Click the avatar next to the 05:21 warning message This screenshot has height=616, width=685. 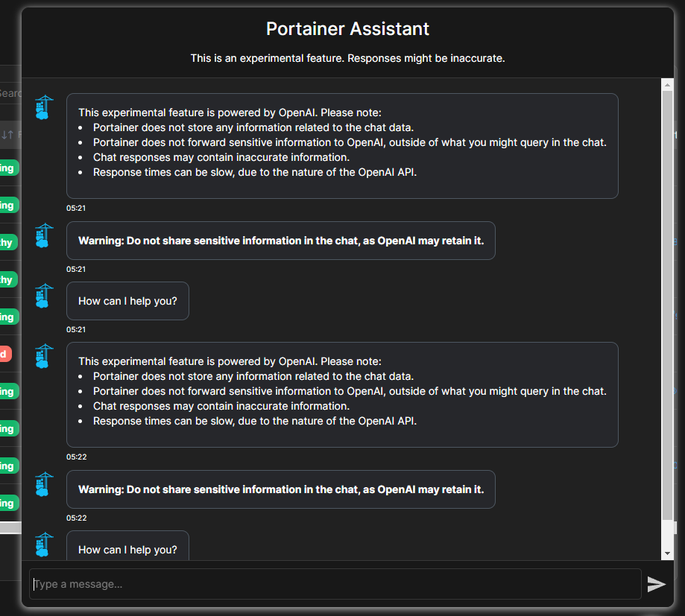[45, 236]
